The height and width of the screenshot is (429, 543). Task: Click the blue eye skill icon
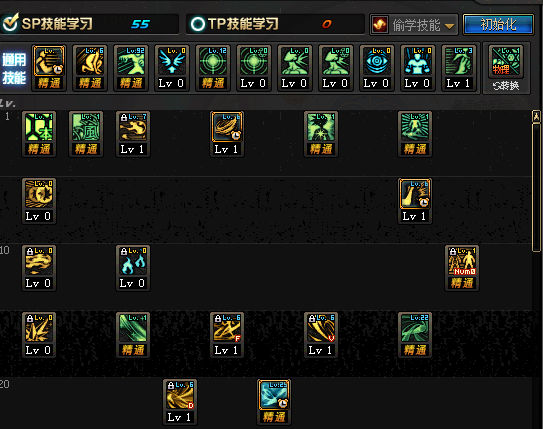[x=376, y=61]
